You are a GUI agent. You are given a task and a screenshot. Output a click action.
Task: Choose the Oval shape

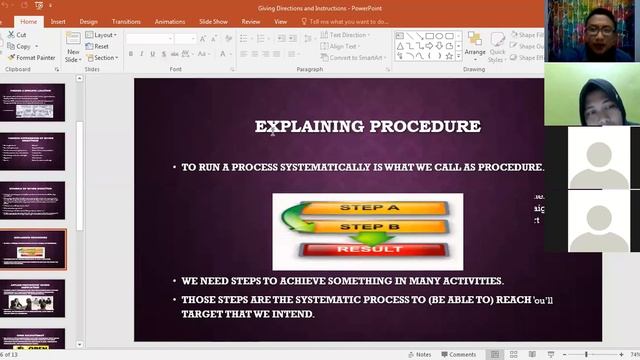tap(439, 36)
